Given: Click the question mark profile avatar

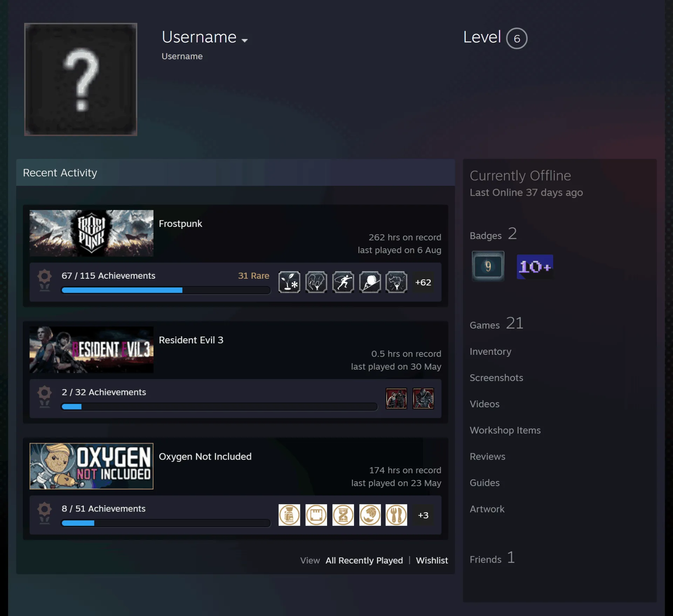Looking at the screenshot, I should [x=81, y=79].
